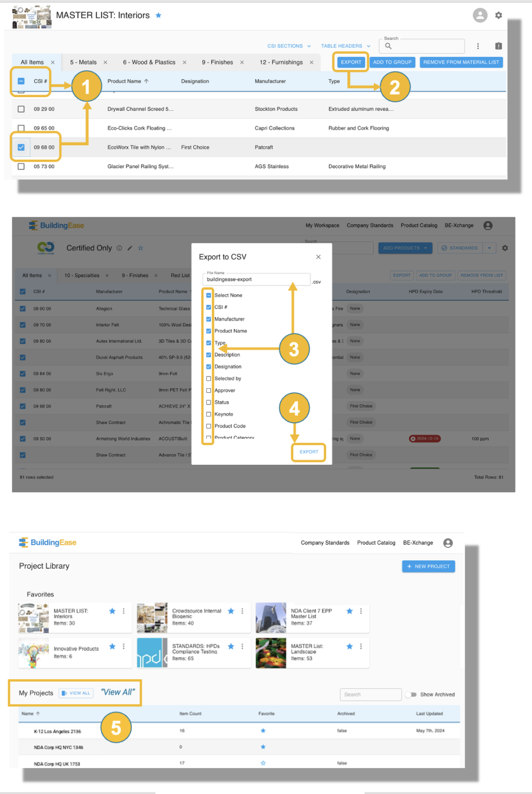The height and width of the screenshot is (794, 532).
Task: Click the star on NDA Client 7 EPP card
Action: [x=349, y=611]
